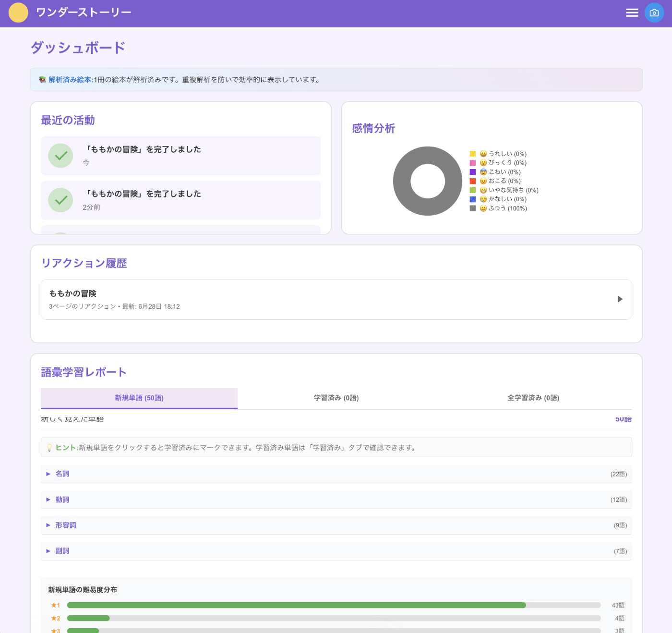
Task: Click the gray ふつう legend swatch
Action: click(x=473, y=208)
